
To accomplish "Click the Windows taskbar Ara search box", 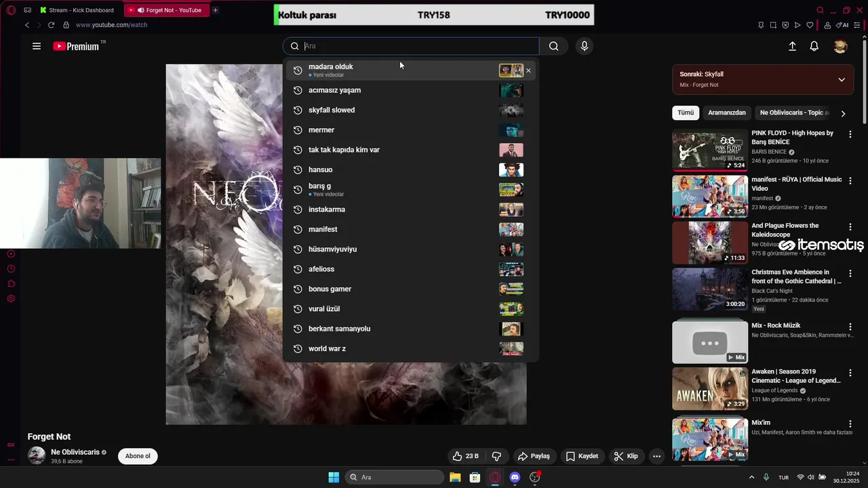I will pos(395,477).
